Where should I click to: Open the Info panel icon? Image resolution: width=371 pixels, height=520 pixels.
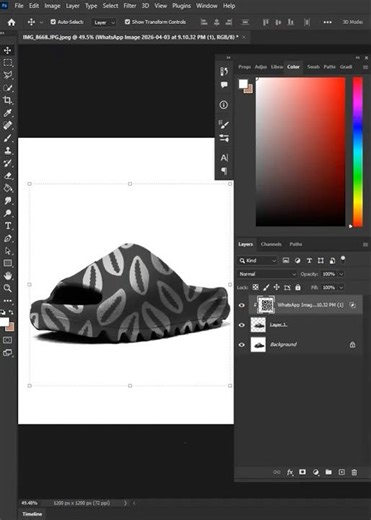tap(224, 105)
